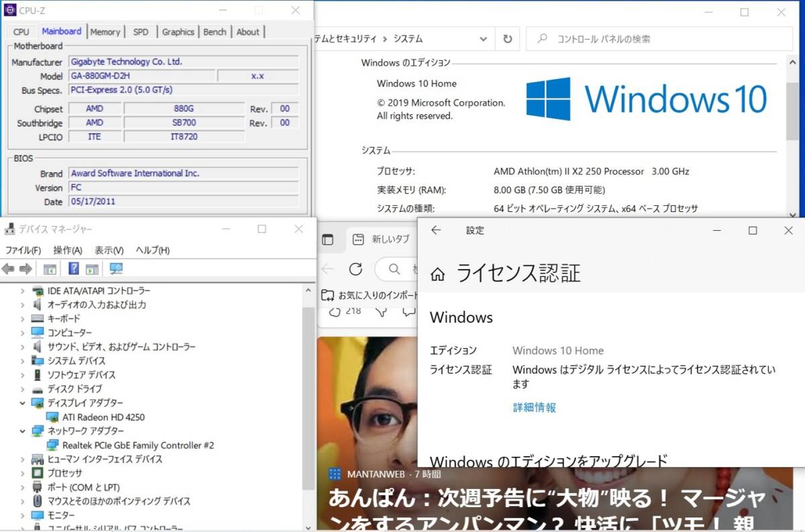Screen dimensions: 805x532
Task: Select モニター entry in Device Manager
Action: tap(61, 515)
